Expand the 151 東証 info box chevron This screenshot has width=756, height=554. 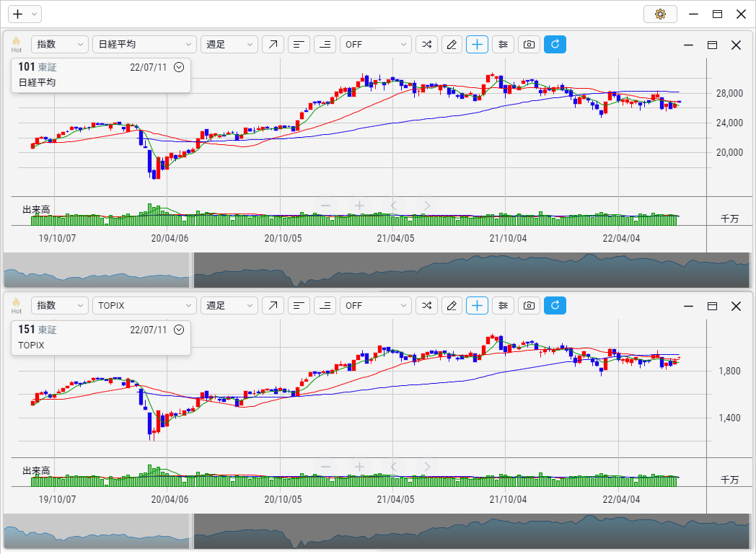point(179,330)
